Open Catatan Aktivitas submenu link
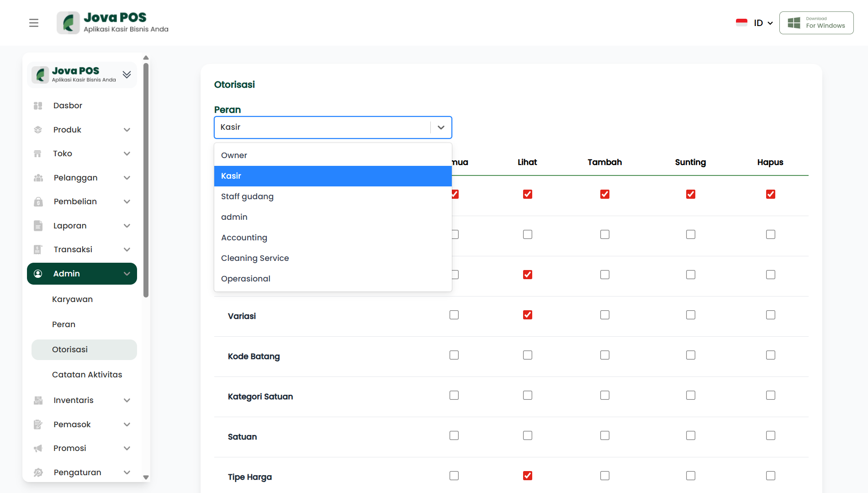Image resolution: width=868 pixels, height=493 pixels. pos(87,375)
